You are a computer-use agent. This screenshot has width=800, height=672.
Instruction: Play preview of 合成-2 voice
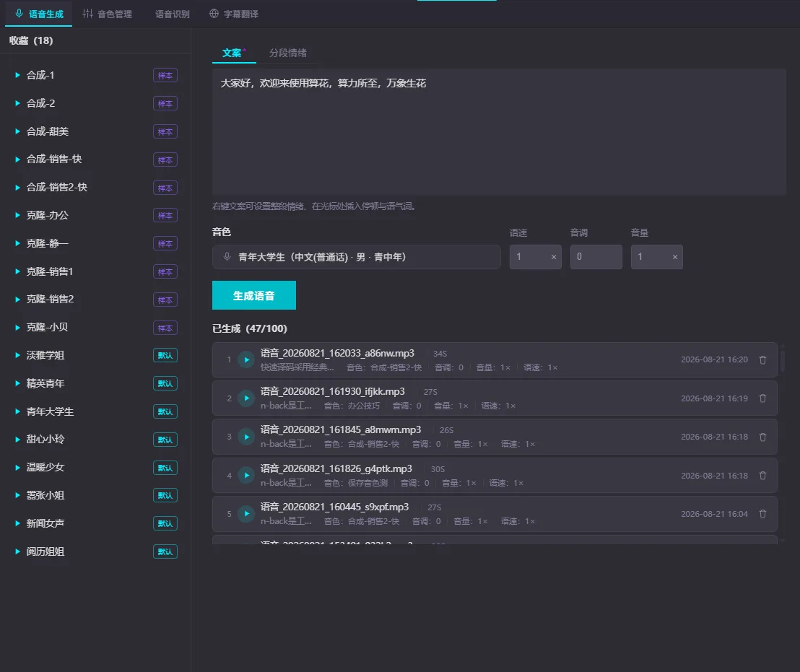point(17,103)
